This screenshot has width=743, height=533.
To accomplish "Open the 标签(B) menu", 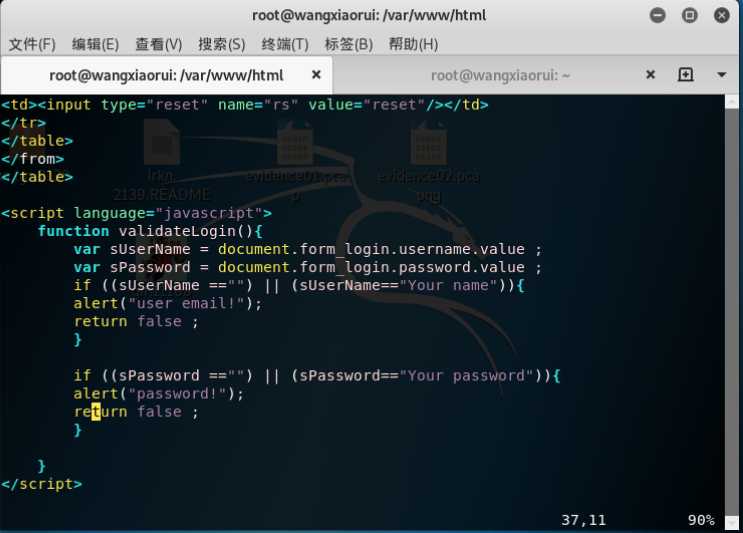I will click(349, 44).
